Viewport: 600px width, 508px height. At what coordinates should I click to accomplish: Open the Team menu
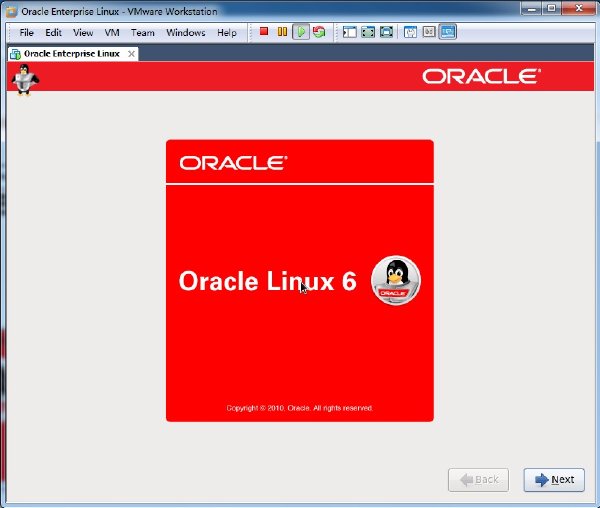pos(142,33)
